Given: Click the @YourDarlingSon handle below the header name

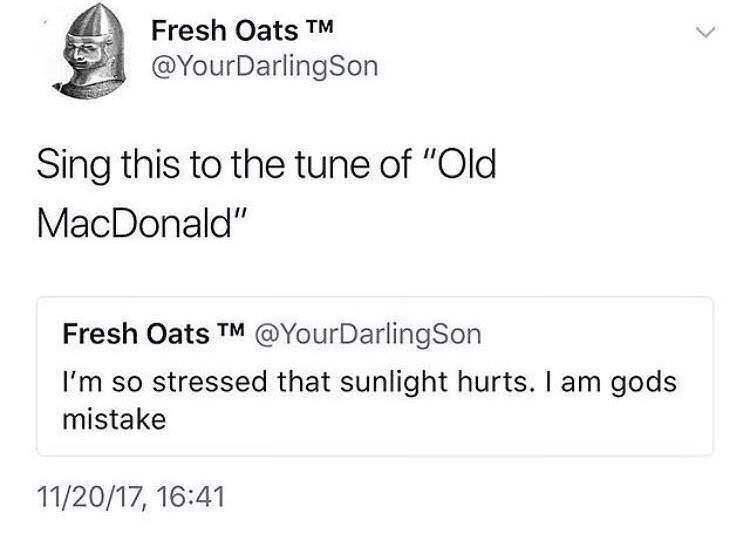Looking at the screenshot, I should pyautogui.click(x=264, y=67).
